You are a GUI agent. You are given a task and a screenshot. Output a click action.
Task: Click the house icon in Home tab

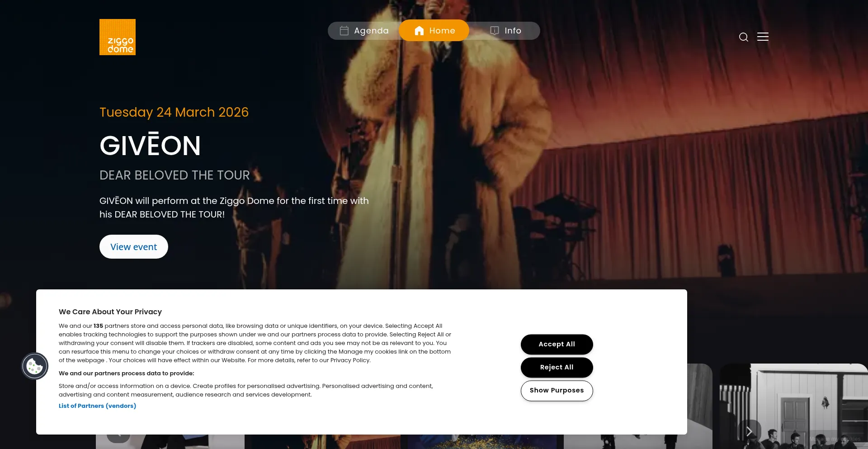pos(419,31)
